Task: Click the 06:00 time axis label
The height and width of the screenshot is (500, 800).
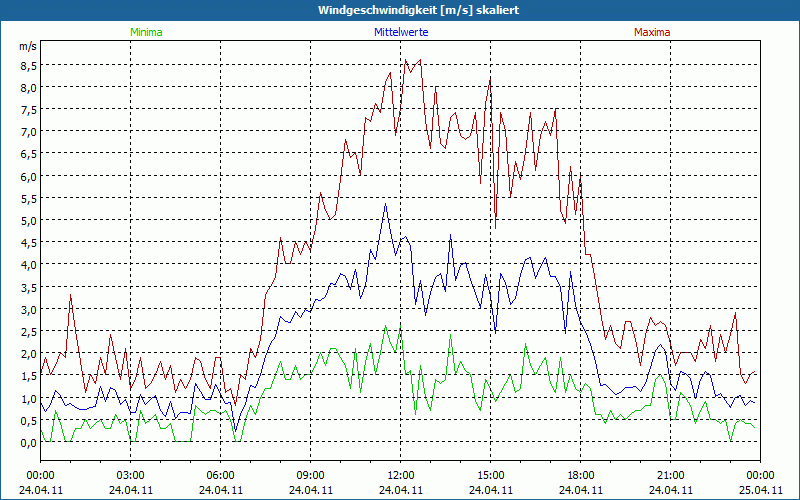Action: point(220,476)
